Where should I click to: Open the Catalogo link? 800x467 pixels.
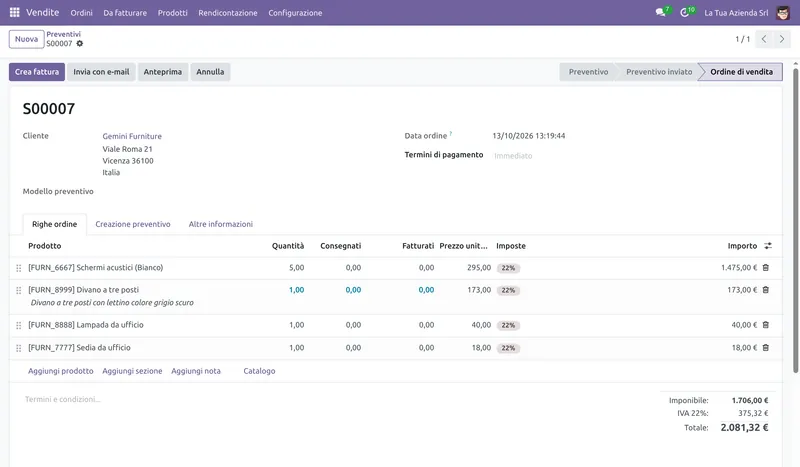click(x=259, y=371)
